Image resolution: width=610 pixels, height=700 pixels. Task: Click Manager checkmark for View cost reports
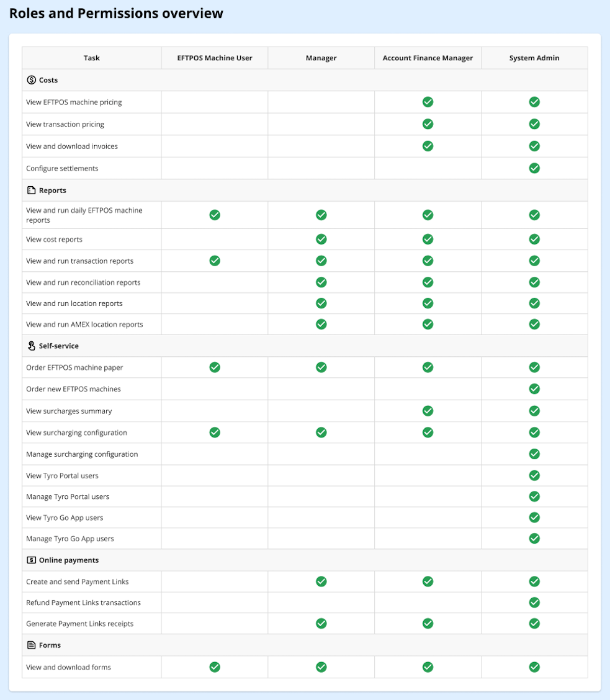(321, 240)
